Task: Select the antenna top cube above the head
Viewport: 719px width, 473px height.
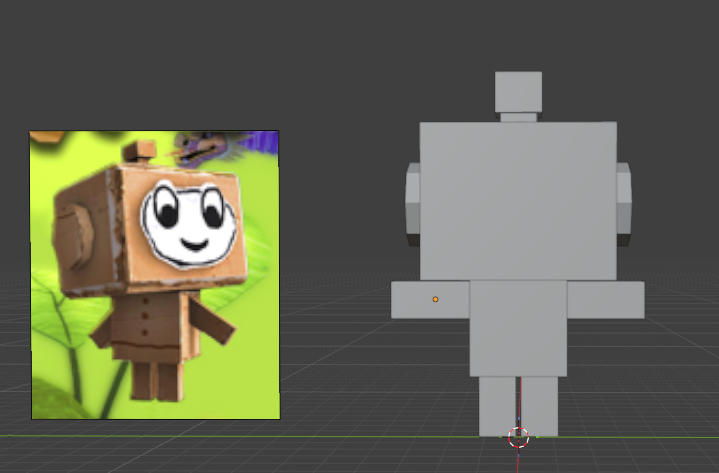Action: pyautogui.click(x=518, y=92)
